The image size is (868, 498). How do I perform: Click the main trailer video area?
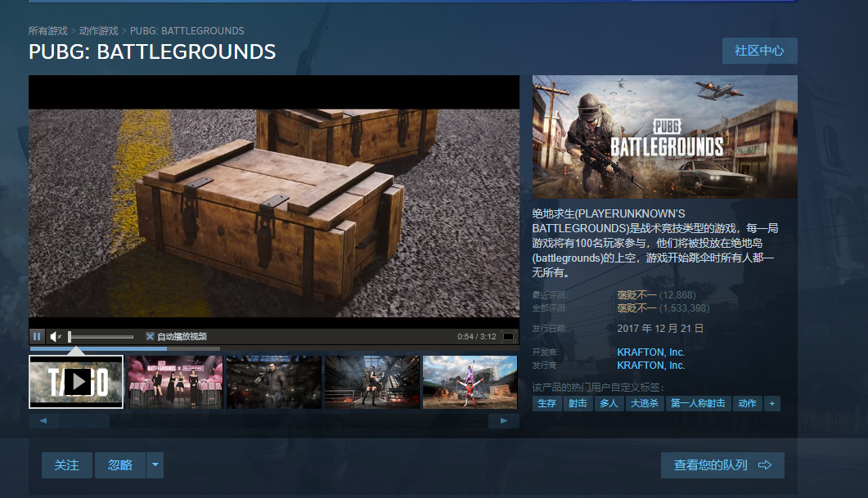pos(274,202)
